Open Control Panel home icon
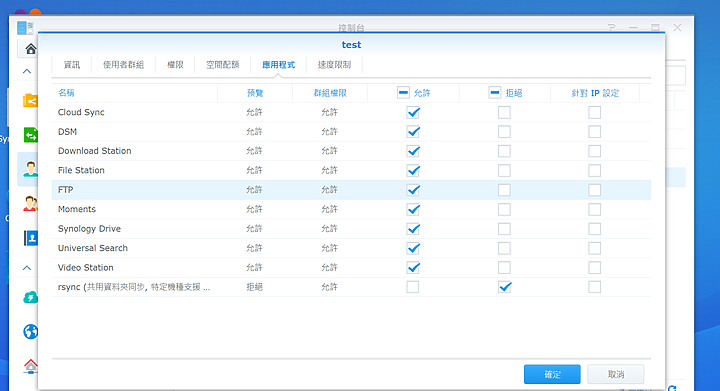The width and height of the screenshot is (720, 391). tap(30, 48)
